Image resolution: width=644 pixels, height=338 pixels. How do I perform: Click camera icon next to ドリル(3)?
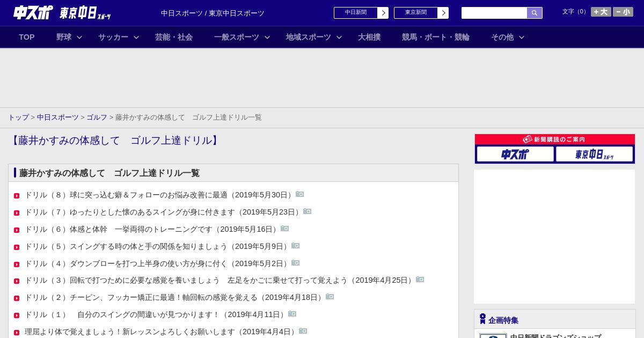click(420, 280)
